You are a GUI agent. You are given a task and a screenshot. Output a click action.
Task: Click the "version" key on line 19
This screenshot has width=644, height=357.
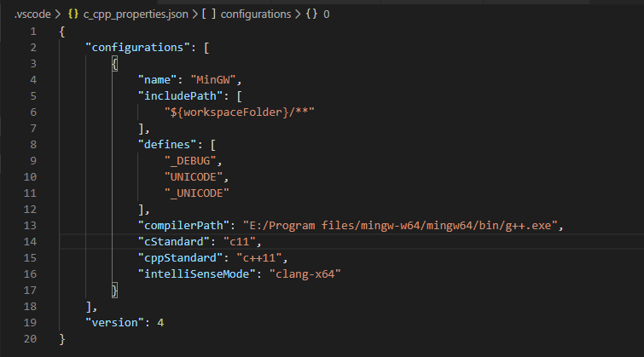114,323
